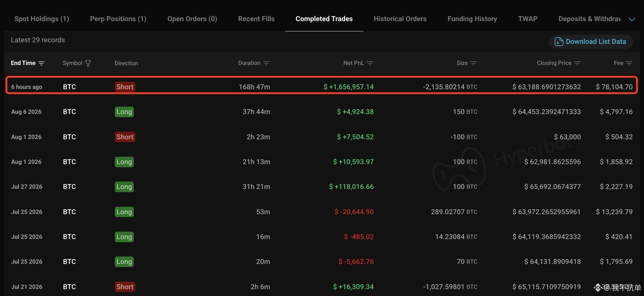Click fee $ 504.32

619,137
